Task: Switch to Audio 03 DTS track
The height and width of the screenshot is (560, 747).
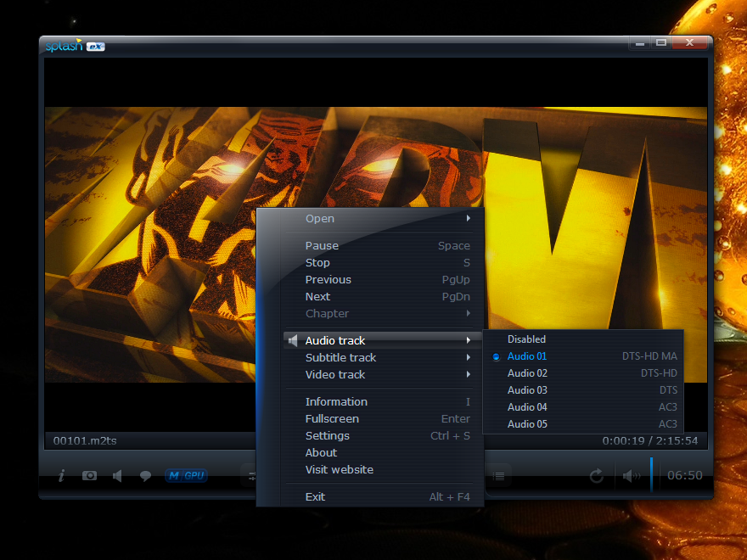Action: [583, 390]
